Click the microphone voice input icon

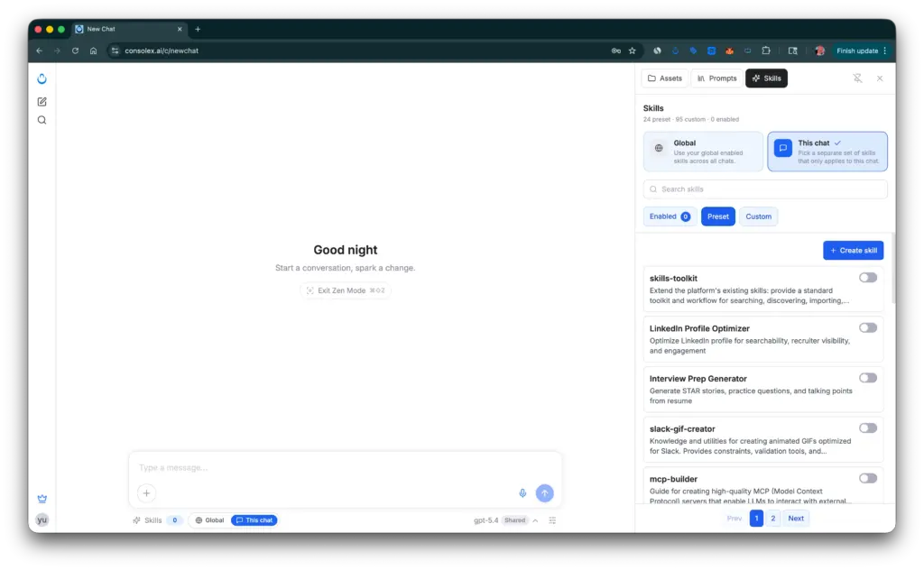[522, 493]
